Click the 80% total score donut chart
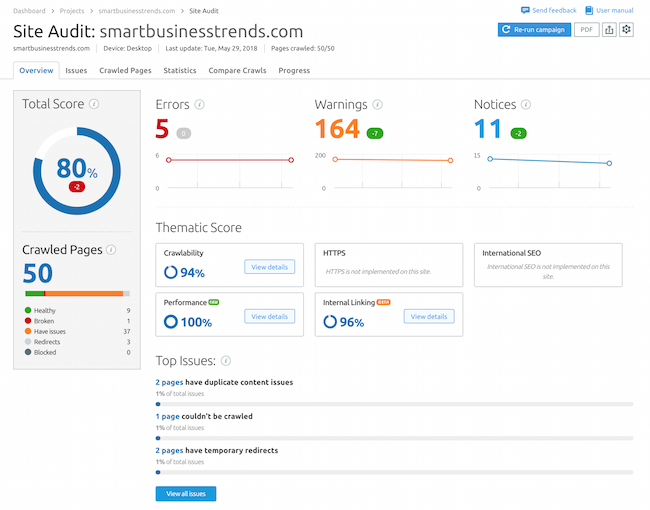Image resolution: width=650 pixels, height=510 pixels. [x=77, y=171]
